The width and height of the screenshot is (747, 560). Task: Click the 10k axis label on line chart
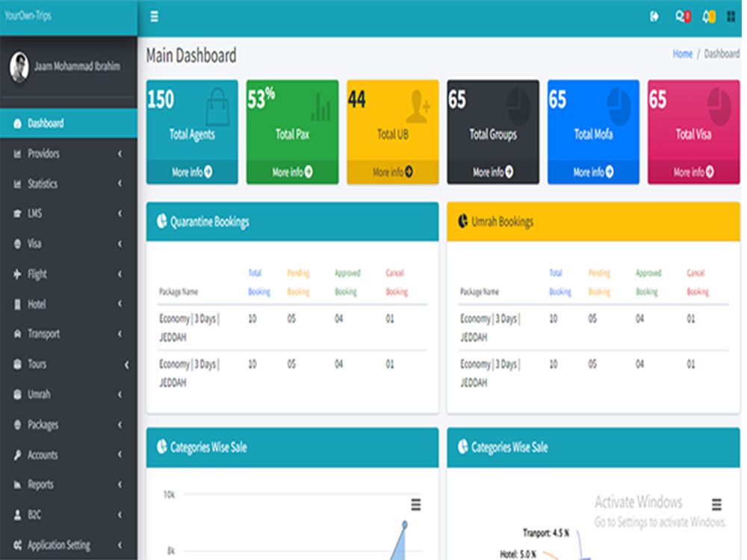(x=169, y=495)
